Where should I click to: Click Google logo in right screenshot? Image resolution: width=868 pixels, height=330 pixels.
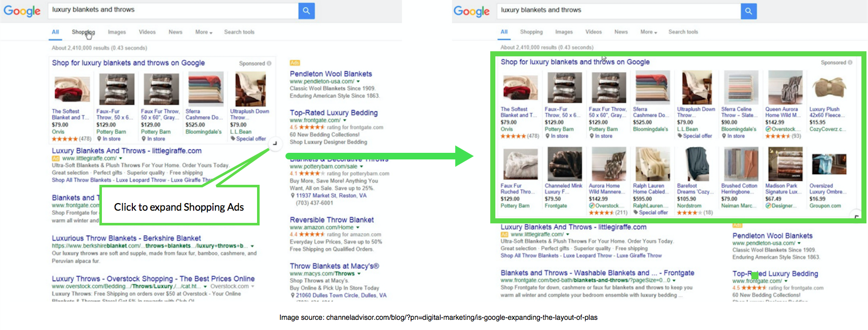coord(472,11)
